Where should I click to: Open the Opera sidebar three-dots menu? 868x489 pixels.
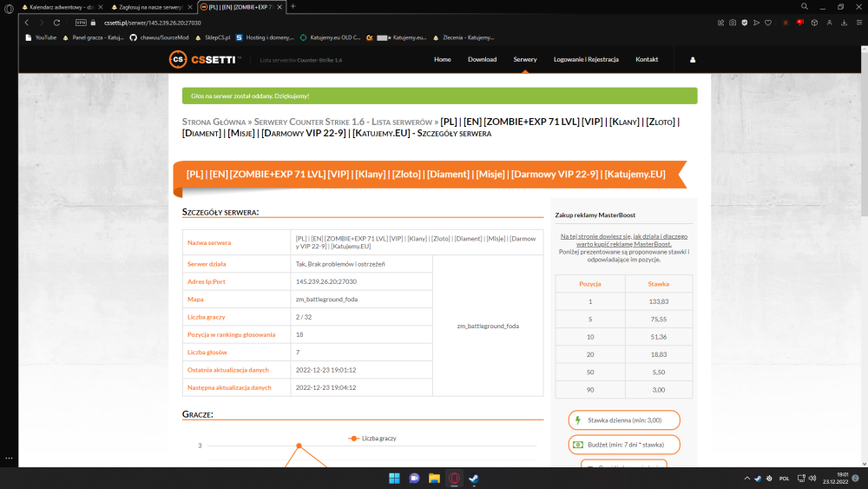click(9, 458)
